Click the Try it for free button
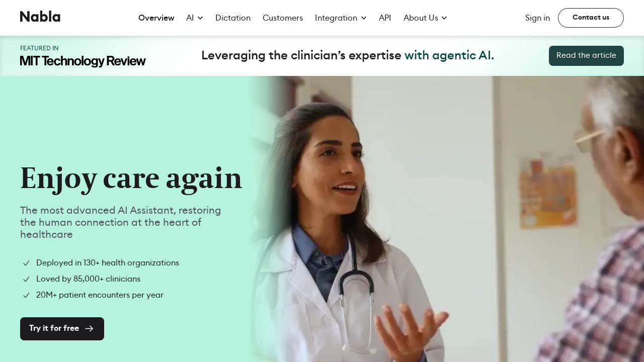Viewport: 644px width, 362px height. tap(62, 329)
